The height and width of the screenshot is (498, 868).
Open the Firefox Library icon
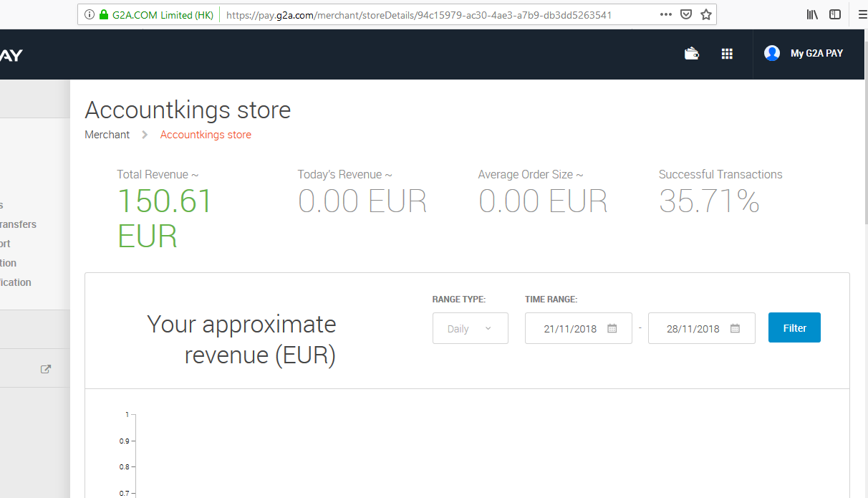(x=812, y=14)
